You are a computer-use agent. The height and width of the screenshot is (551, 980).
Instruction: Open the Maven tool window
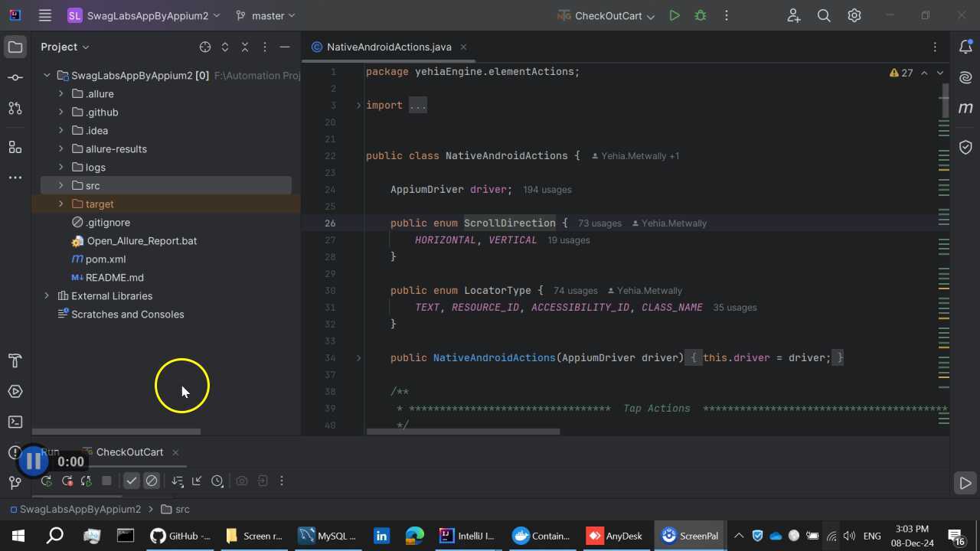coord(965,108)
